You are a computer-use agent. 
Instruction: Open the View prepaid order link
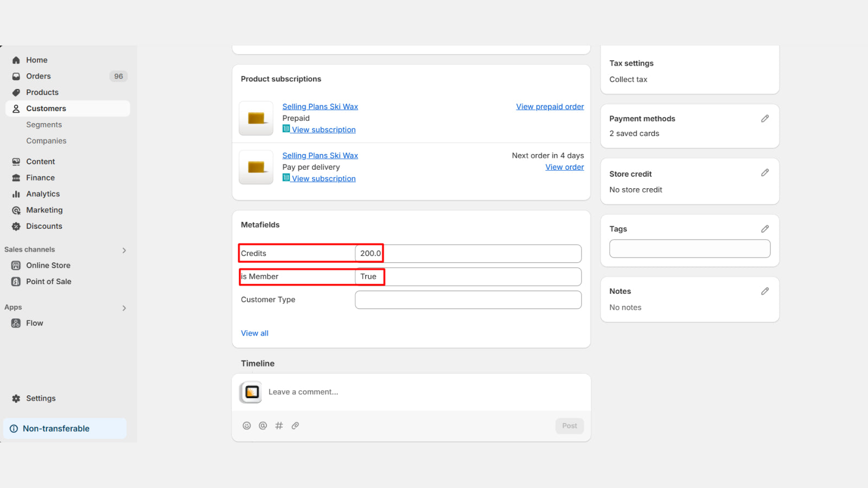(550, 106)
